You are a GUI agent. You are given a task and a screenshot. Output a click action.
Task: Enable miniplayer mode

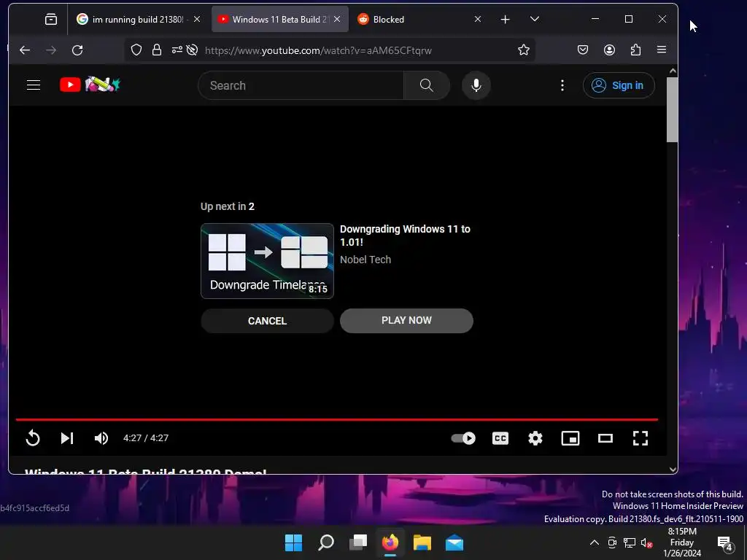570,438
